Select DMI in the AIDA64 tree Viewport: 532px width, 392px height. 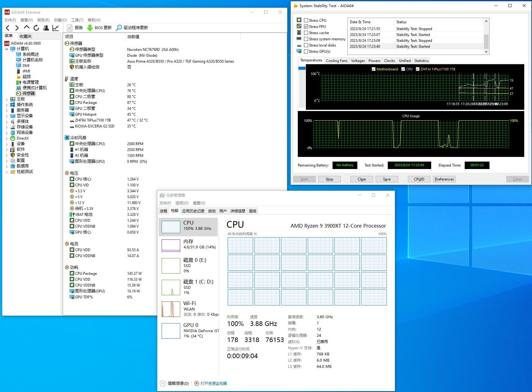click(x=23, y=65)
